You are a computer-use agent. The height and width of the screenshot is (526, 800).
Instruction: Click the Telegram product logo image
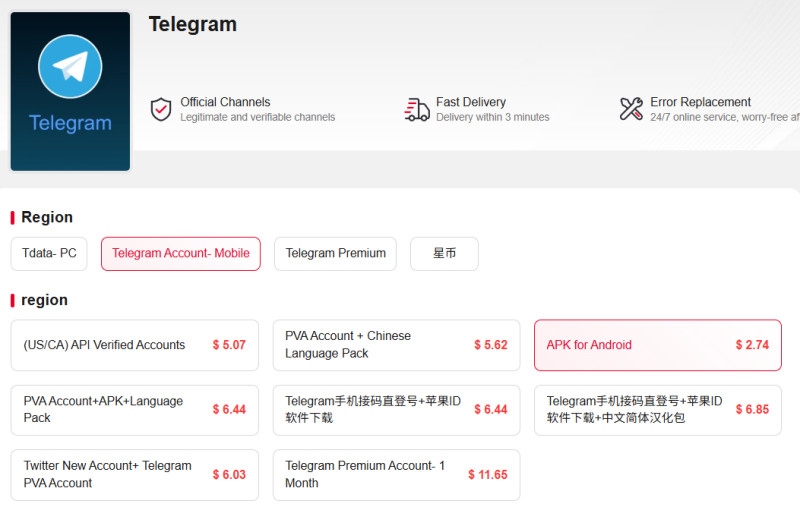coord(70,91)
